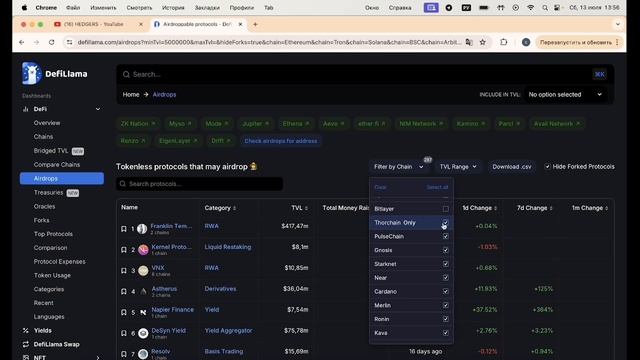The image size is (640, 360).
Task: Open Napier Finance protocol link
Action: pos(173,310)
